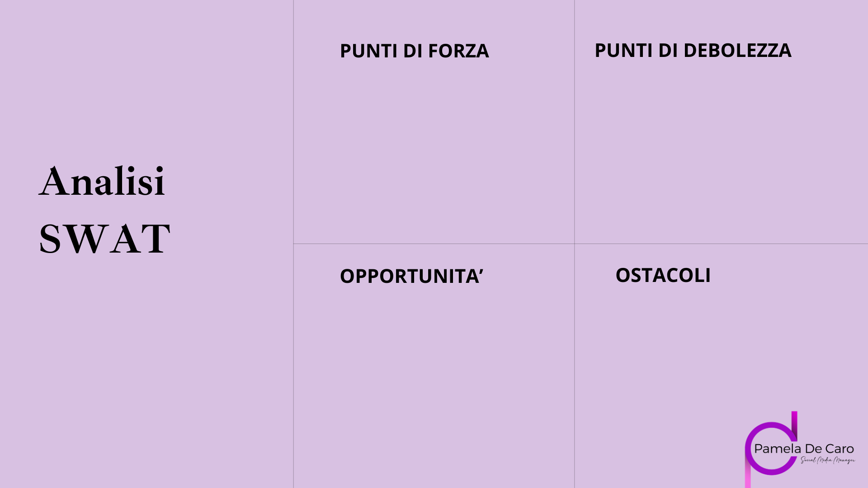868x488 pixels.
Task: Select the 'Pamela De Caro' name text
Action: point(804,449)
